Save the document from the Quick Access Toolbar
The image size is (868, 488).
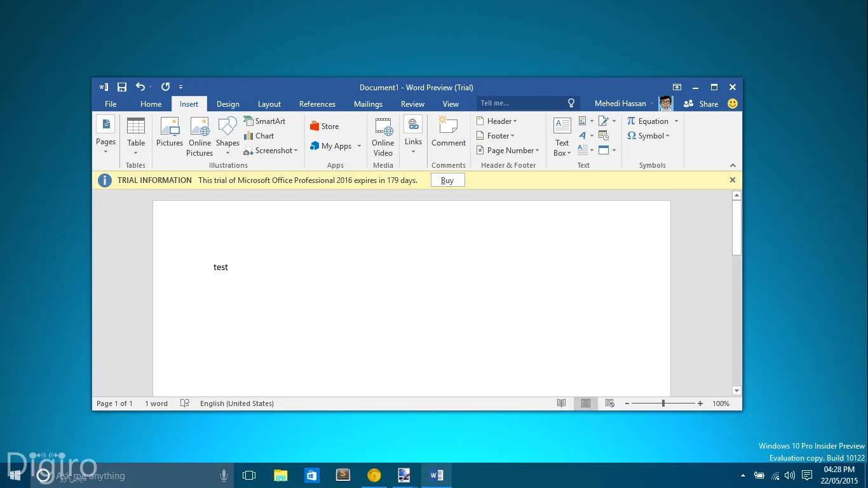coord(122,87)
